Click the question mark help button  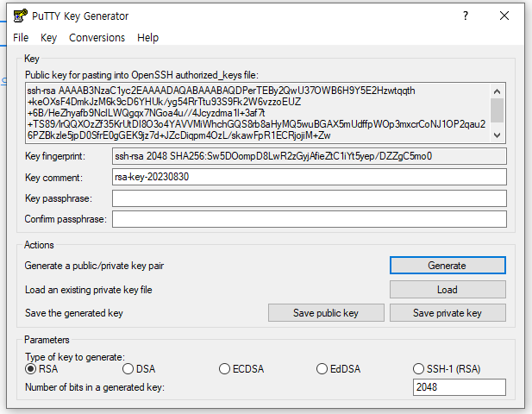pos(466,16)
